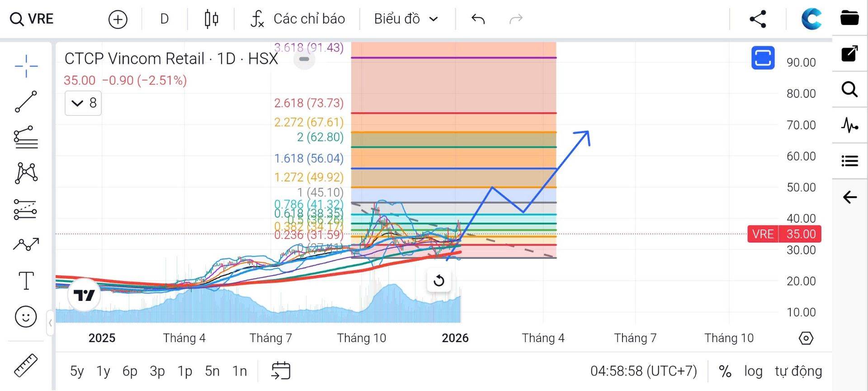The width and height of the screenshot is (868, 391).
Task: Click the 1.272 (49.92) Fibonacci label
Action: 309,177
